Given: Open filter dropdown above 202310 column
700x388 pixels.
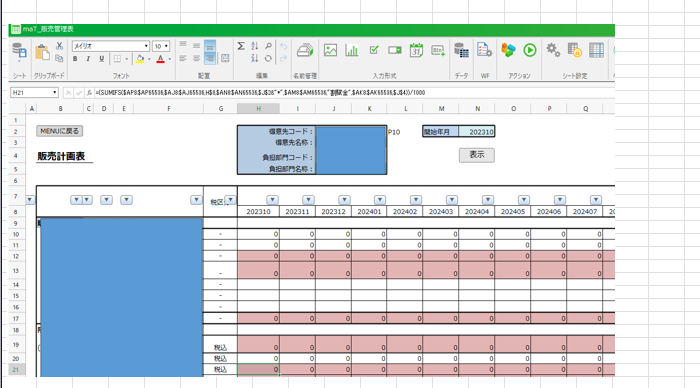Looking at the screenshot, I should tap(272, 200).
